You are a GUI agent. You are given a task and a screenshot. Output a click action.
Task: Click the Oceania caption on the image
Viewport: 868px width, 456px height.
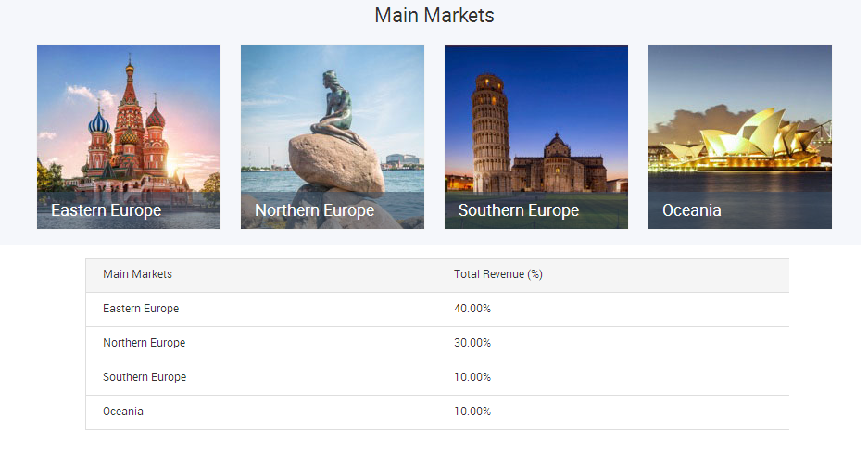pos(691,210)
